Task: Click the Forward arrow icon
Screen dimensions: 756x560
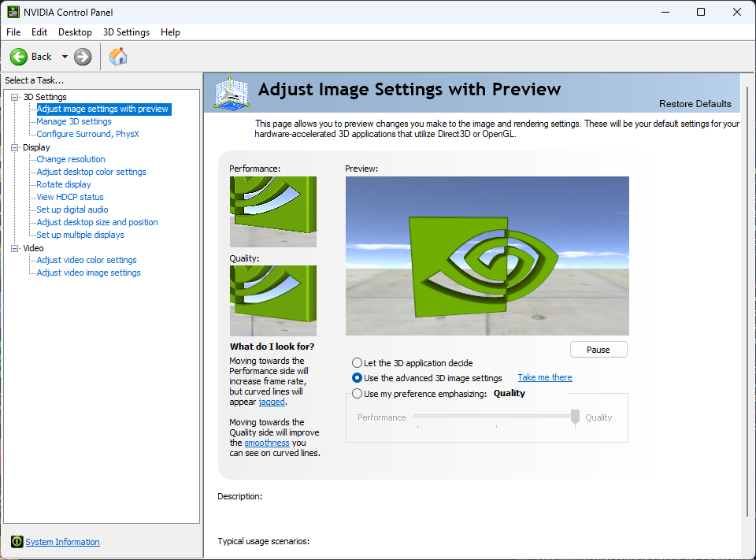Action: (x=83, y=57)
